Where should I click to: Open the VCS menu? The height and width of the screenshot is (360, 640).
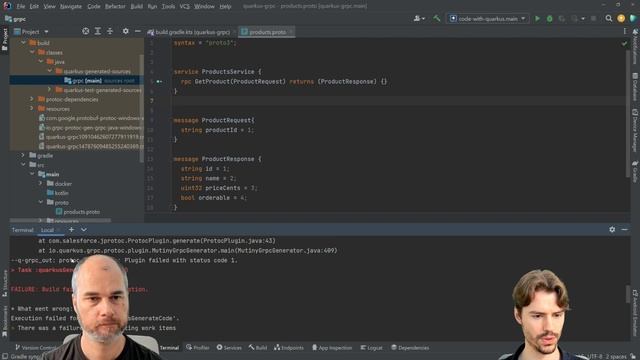(x=184, y=7)
